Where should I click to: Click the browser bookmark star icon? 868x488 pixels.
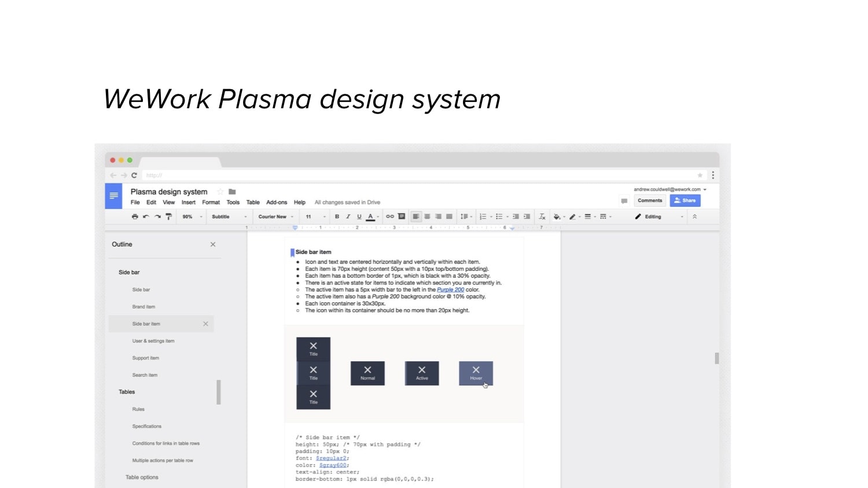coord(700,175)
